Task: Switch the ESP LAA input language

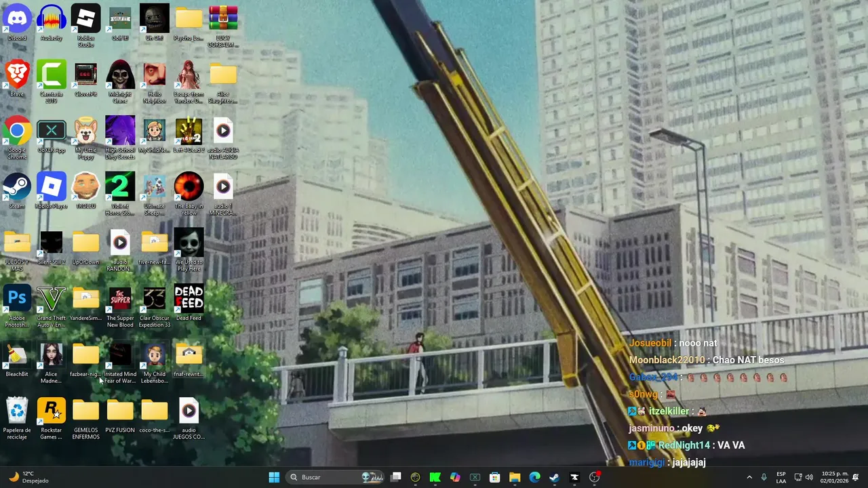Action: 781,477
